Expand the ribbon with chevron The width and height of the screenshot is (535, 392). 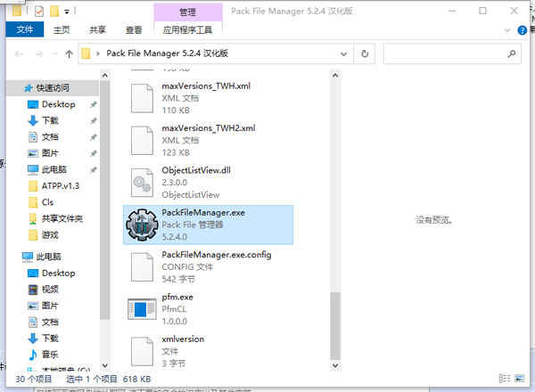coord(507,30)
